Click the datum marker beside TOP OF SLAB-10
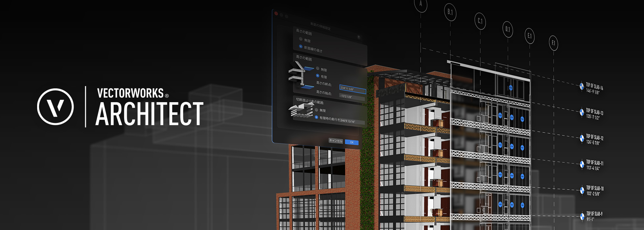Viewport: 644px width, 230px height. 582,190
